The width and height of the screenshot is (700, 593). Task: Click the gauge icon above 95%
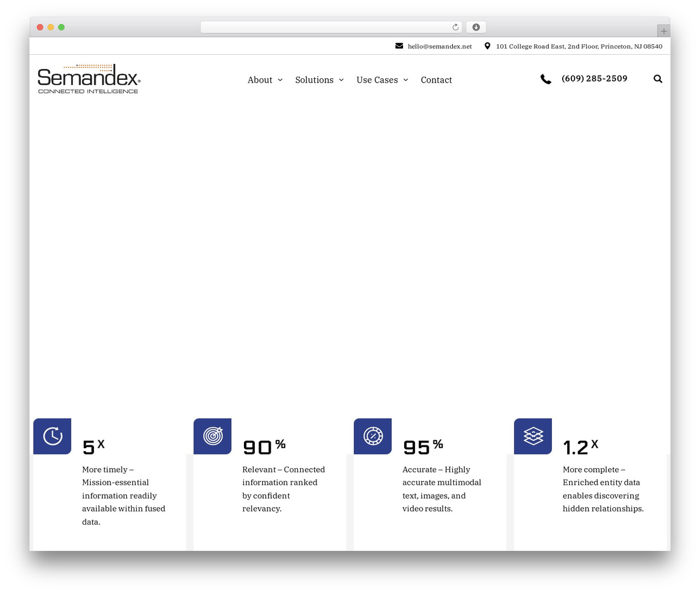point(373,436)
